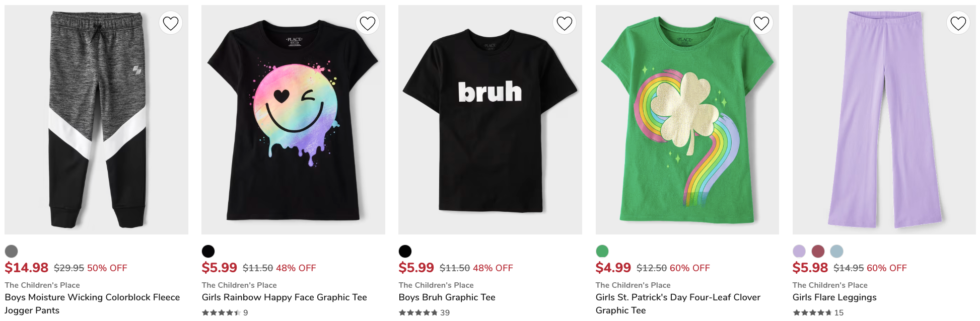Screen dimensions: 980x321
Task: Heart the Rainbow Happy Face Tee
Action: coord(368,23)
